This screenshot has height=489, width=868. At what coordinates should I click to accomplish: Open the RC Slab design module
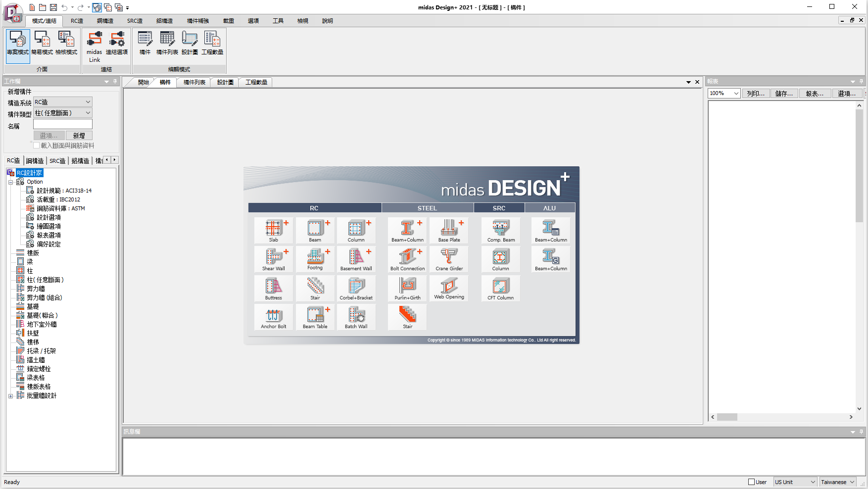pos(274,230)
